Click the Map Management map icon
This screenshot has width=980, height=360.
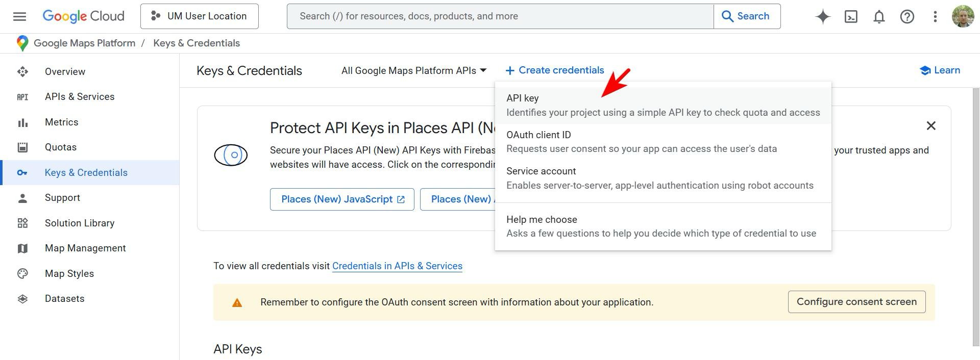point(22,248)
